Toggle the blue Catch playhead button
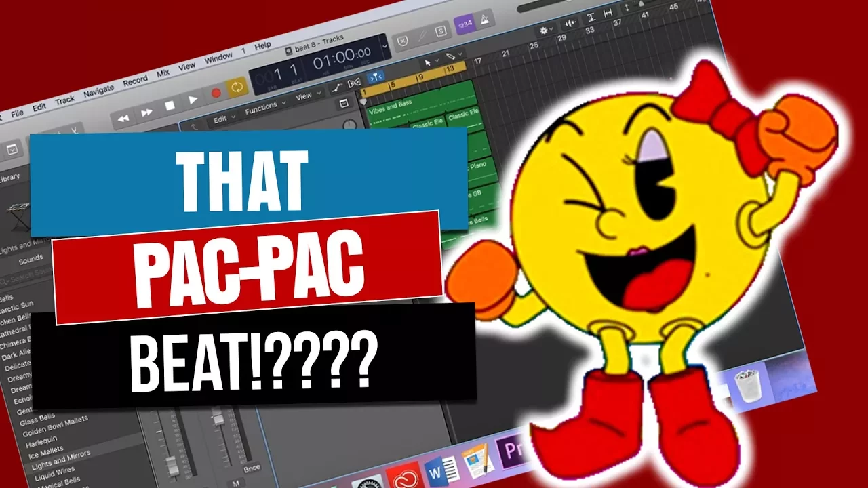The width and height of the screenshot is (868, 488). pos(376,77)
